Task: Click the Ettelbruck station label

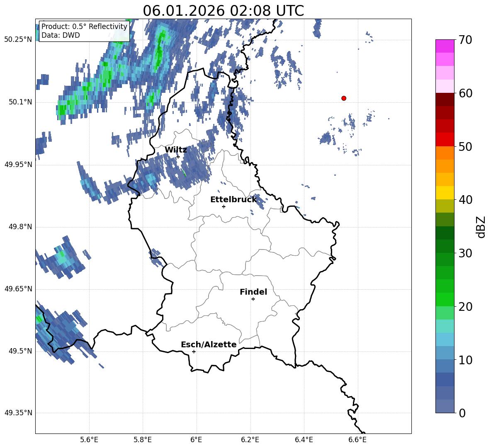Action: pyautogui.click(x=233, y=200)
